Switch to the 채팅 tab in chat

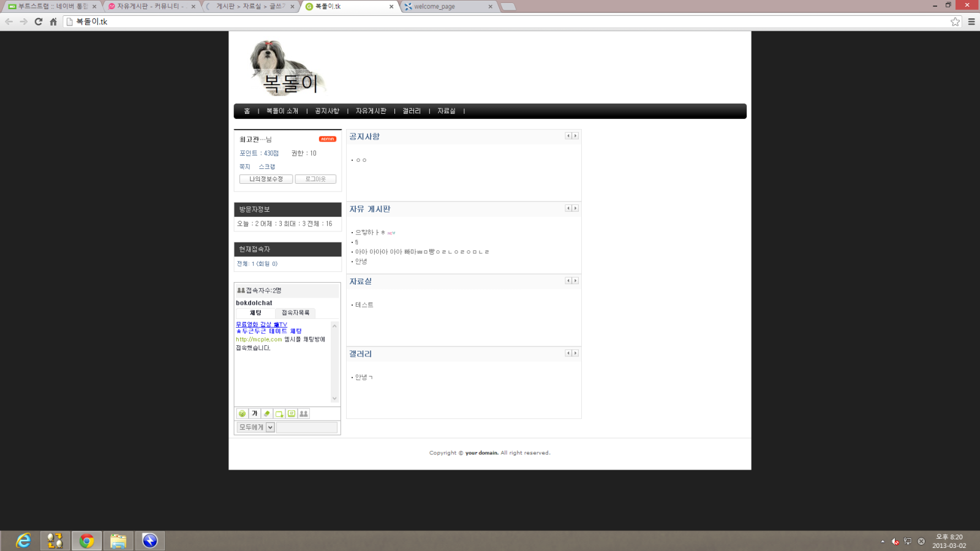tap(255, 313)
